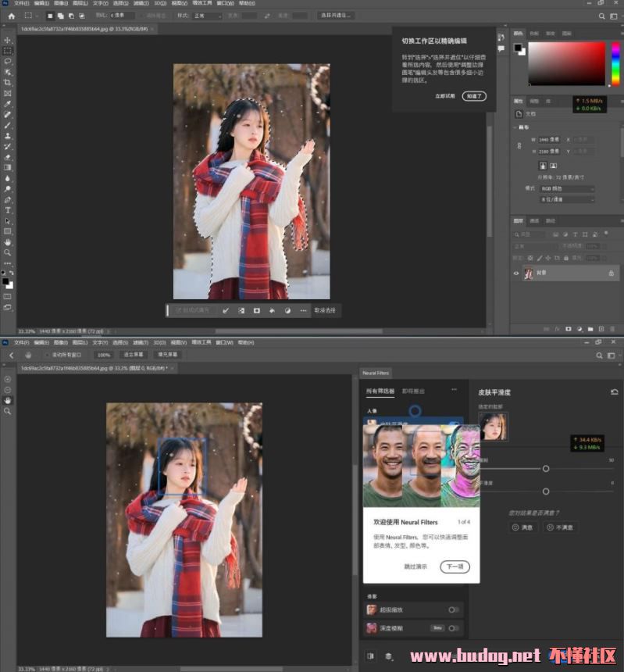Open RGB 颜色 mode dropdown
The image size is (624, 672).
tap(567, 188)
